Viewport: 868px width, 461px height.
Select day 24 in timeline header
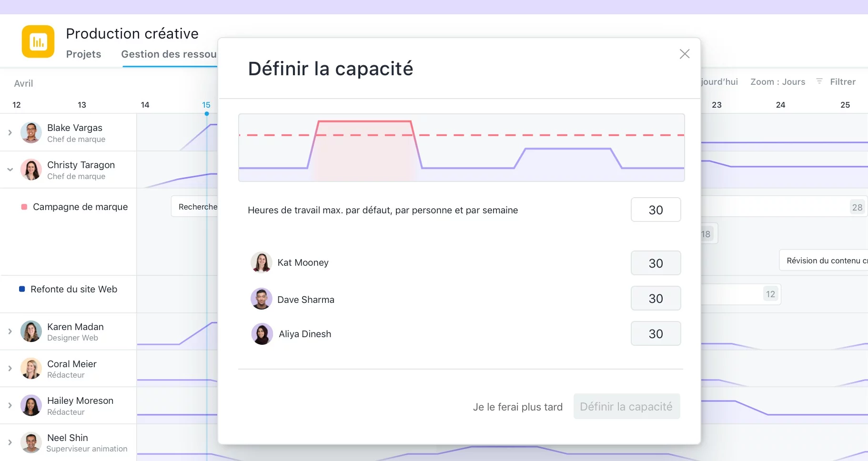tap(780, 105)
